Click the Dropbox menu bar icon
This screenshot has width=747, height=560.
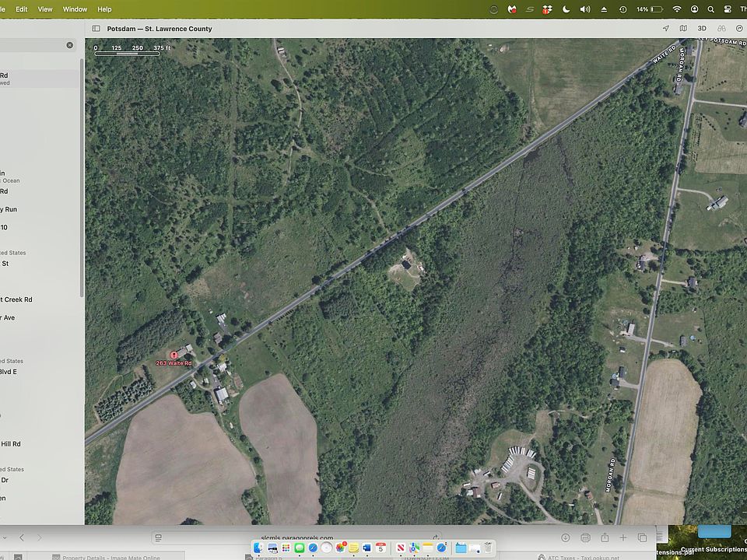(548, 9)
